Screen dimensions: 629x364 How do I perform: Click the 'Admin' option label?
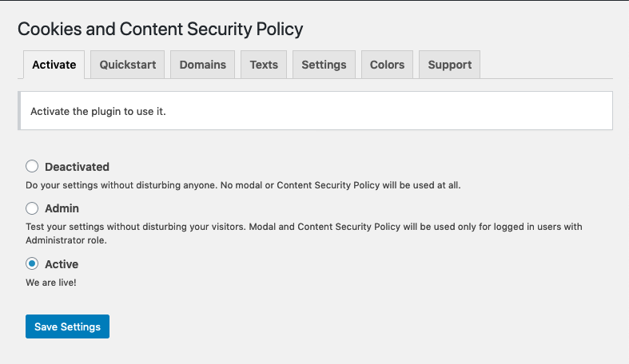point(62,208)
